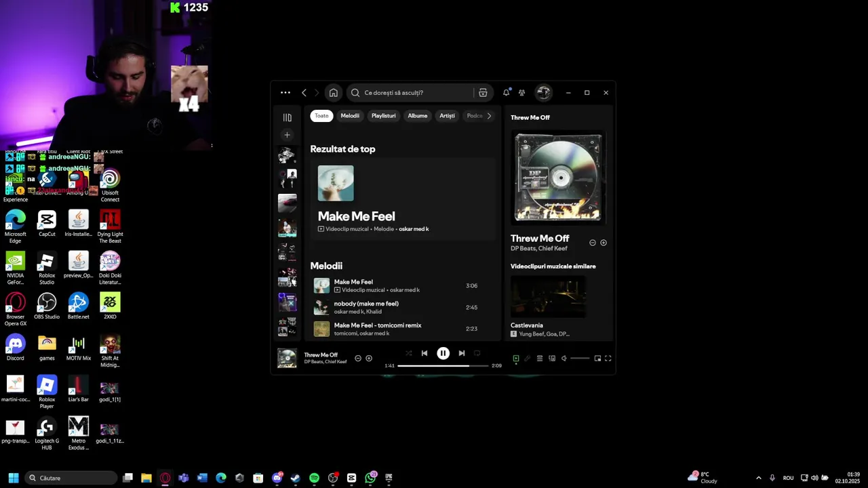This screenshot has height=488, width=868.
Task: Open the Friend Activity icon
Action: 521,93
